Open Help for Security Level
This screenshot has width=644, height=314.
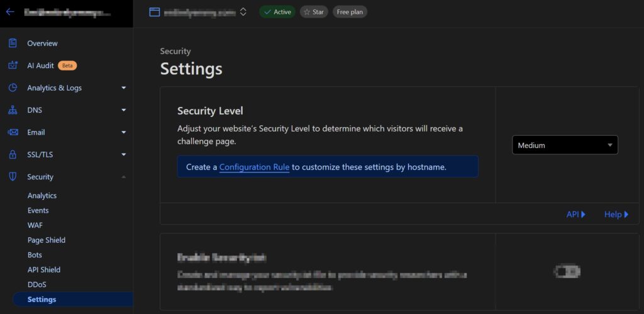(x=616, y=215)
